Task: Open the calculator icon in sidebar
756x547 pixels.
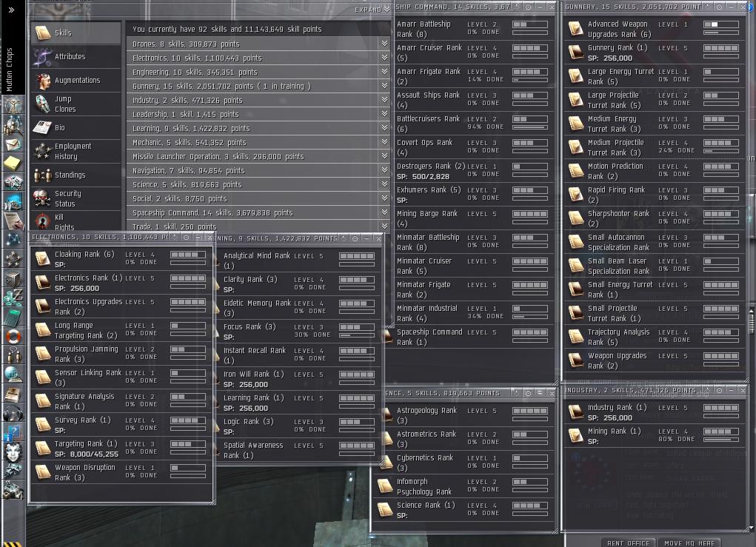Action: pos(13,317)
